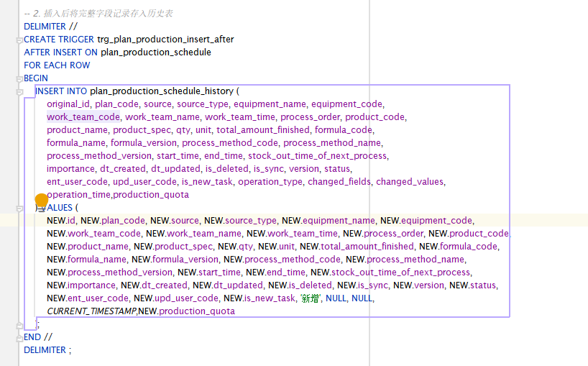Click the highlighted work_team_code column name
588x366 pixels.
click(83, 117)
